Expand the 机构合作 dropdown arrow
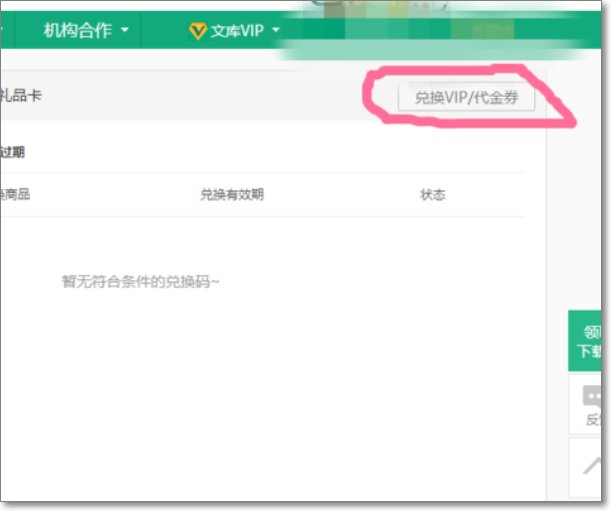This screenshot has height=511, width=611. (125, 30)
